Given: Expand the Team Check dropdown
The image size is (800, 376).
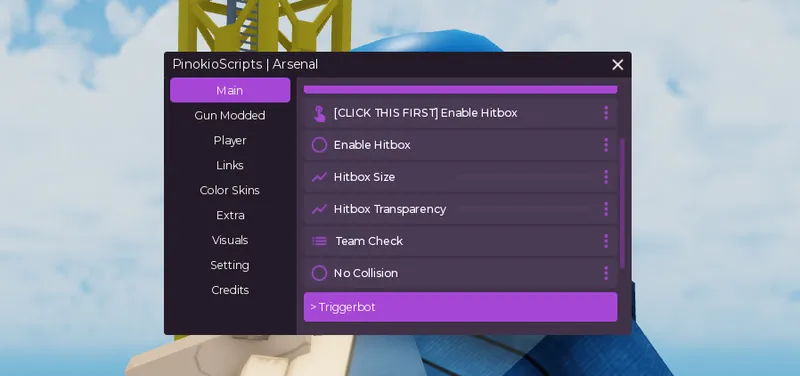Looking at the screenshot, I should pos(460,241).
